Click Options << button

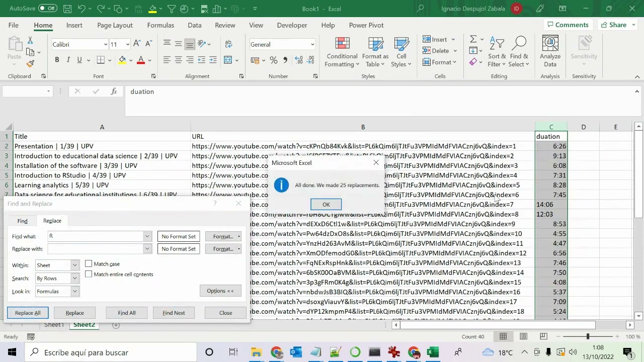coord(220,291)
